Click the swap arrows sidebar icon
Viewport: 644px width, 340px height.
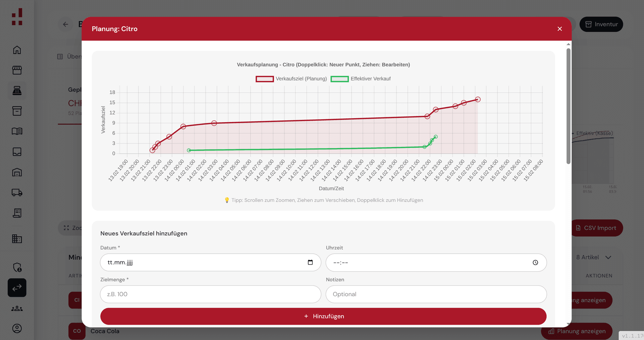click(17, 288)
